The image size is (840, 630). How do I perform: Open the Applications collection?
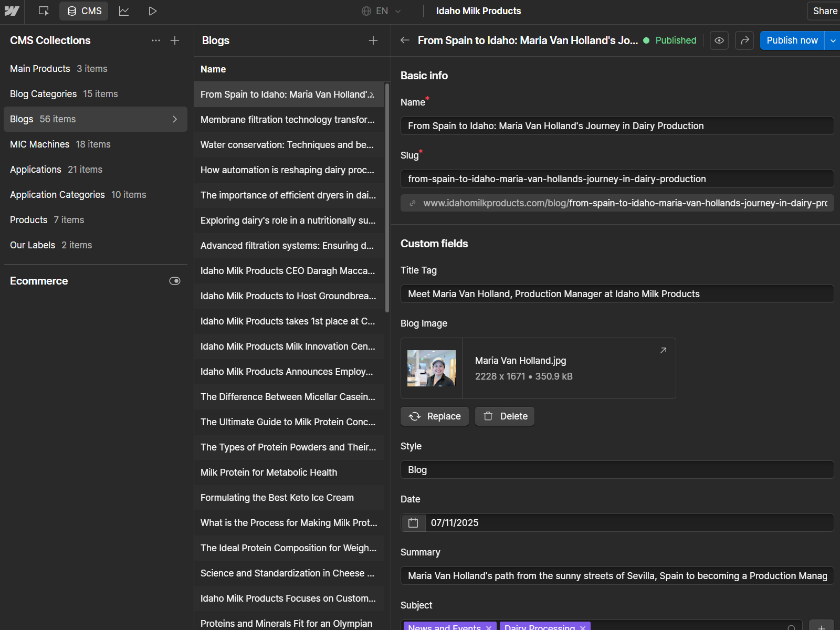pyautogui.click(x=95, y=170)
